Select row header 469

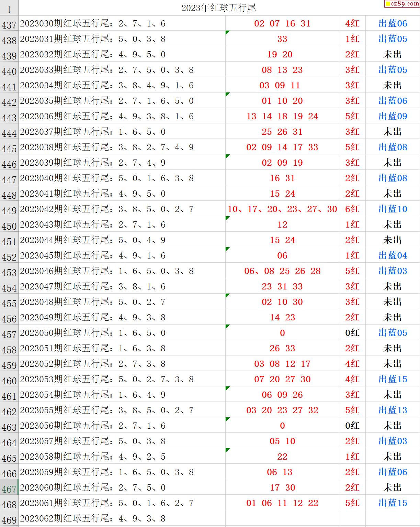click(9, 518)
